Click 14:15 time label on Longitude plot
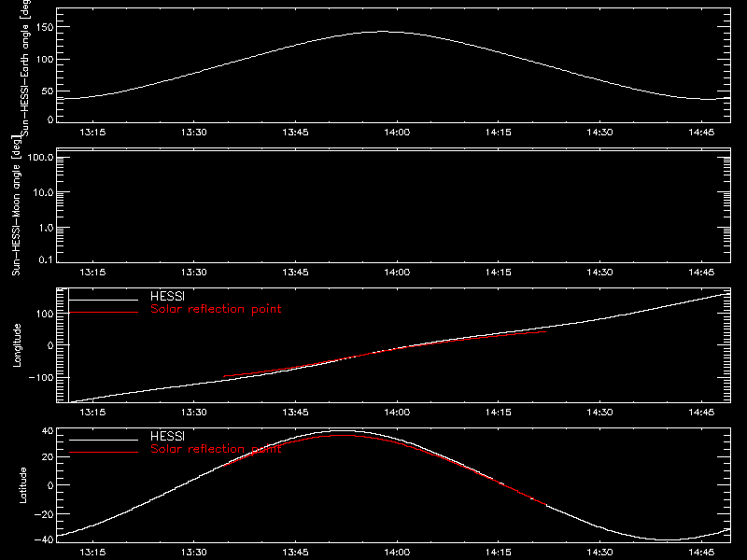 (499, 412)
